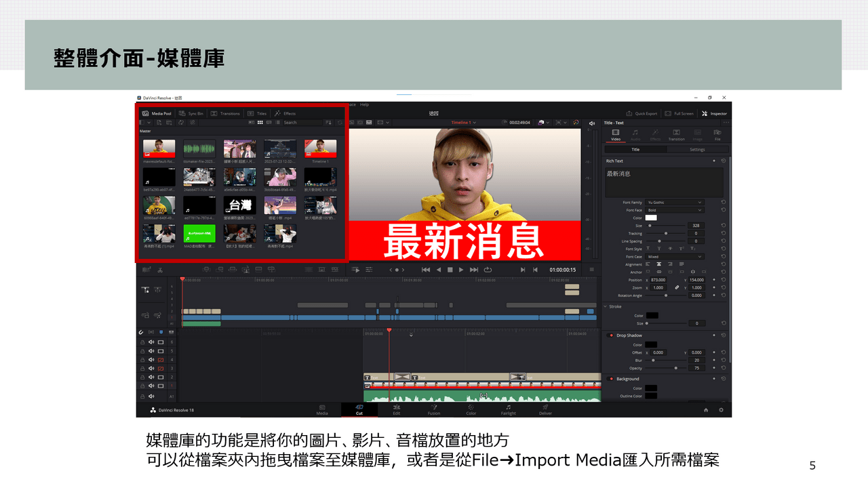Open the Font Case dropdown showing Mixed
This screenshot has width=868, height=488.
[674, 257]
